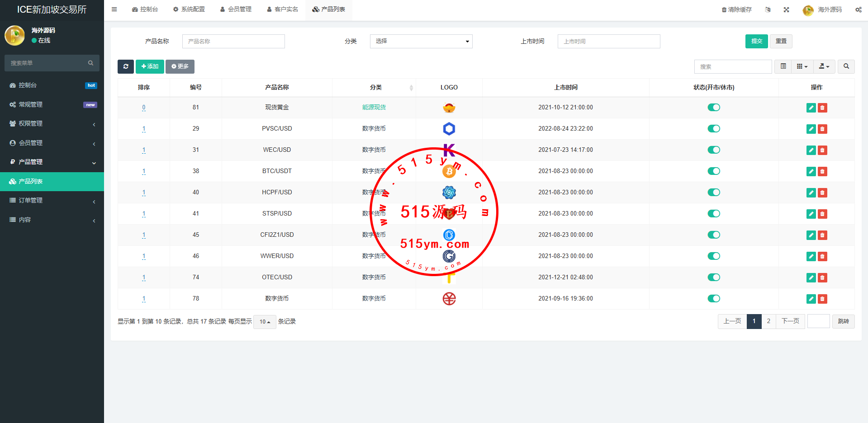Image resolution: width=868 pixels, height=423 pixels.
Task: Disable market status for OTEC/USD
Action: (713, 277)
